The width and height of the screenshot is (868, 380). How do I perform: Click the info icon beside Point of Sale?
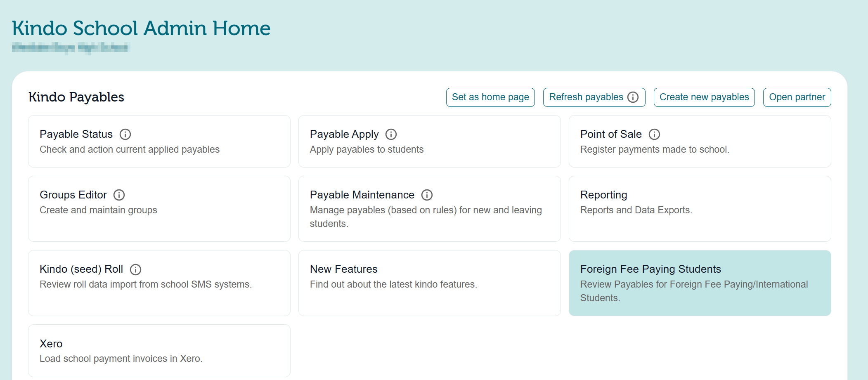point(654,135)
